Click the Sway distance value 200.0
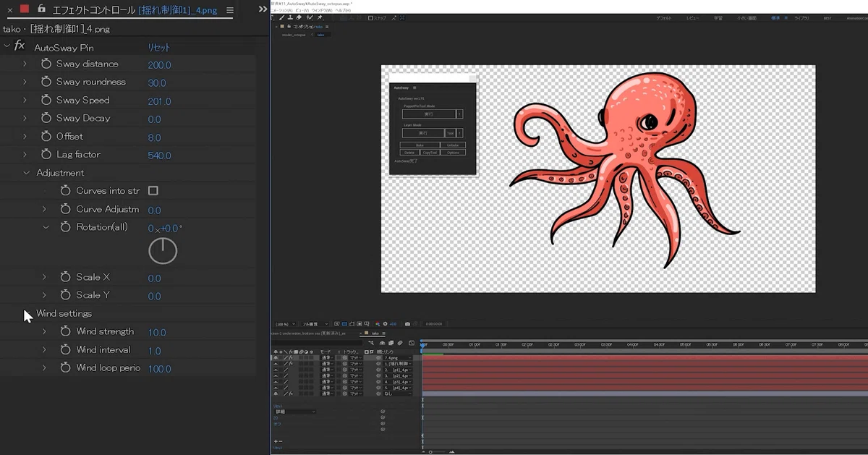Image resolution: width=868 pixels, height=455 pixels. tap(159, 65)
